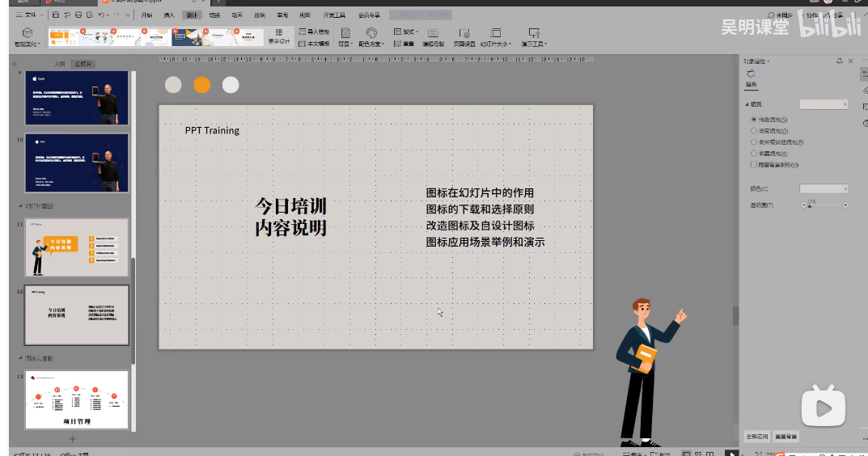Click the paint bucket fill icon in properties panel
The height and width of the screenshot is (456, 868).
(x=752, y=74)
